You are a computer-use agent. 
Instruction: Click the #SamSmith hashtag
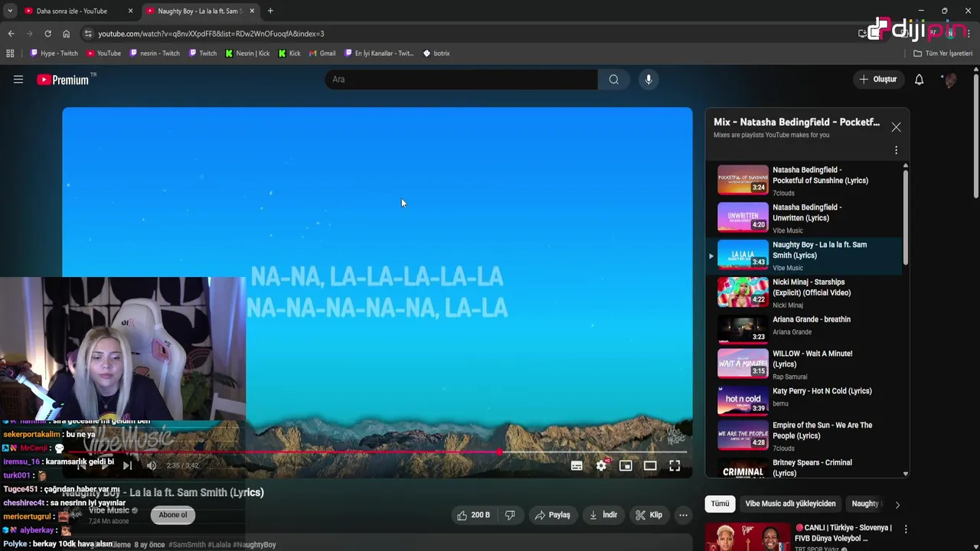pos(187,545)
